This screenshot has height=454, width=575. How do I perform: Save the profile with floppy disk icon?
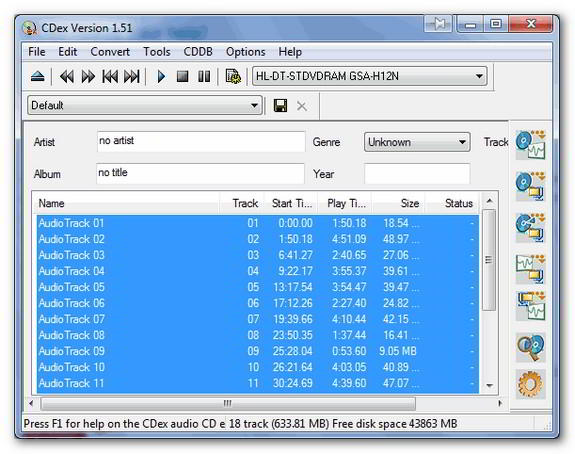pos(281,106)
